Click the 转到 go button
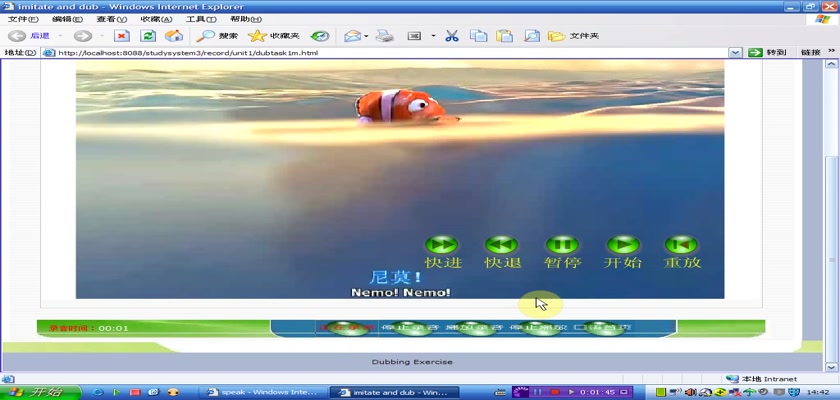The width and height of the screenshot is (840, 400). click(768, 52)
